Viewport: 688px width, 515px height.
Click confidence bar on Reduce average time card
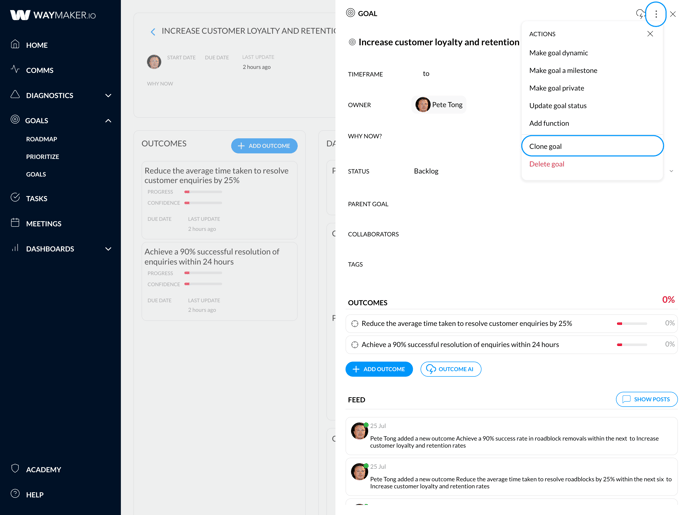(x=203, y=203)
